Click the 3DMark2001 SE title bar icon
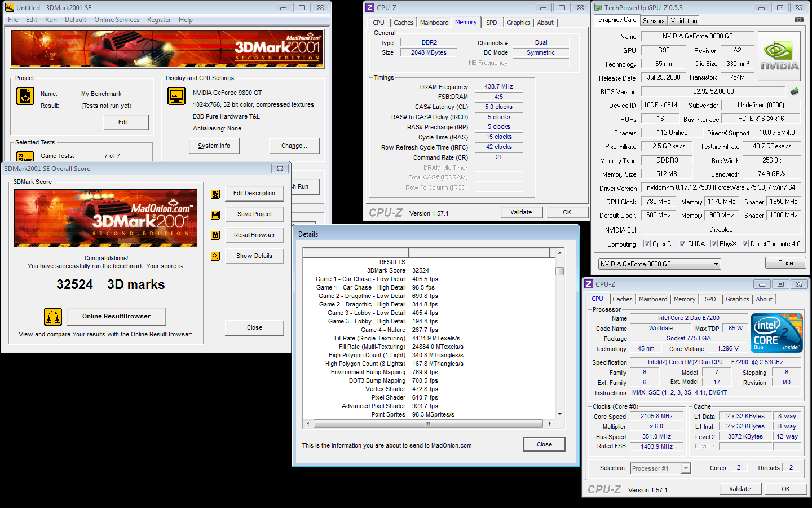This screenshot has height=508, width=812. (9, 7)
